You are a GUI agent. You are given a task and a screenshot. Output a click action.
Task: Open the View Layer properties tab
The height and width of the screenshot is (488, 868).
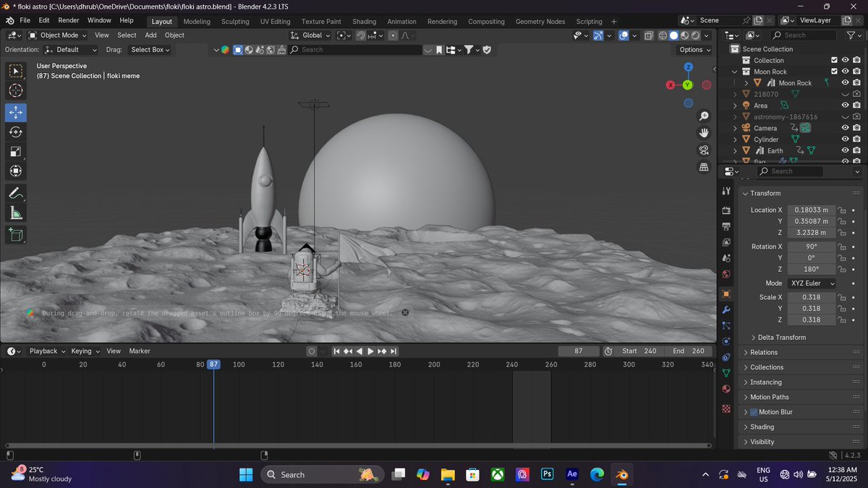point(726,242)
